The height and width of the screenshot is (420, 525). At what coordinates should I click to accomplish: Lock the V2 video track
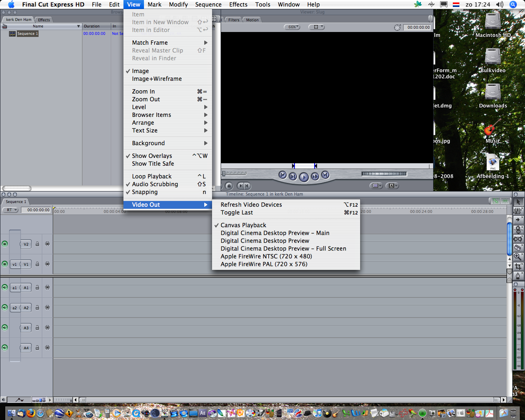(37, 244)
